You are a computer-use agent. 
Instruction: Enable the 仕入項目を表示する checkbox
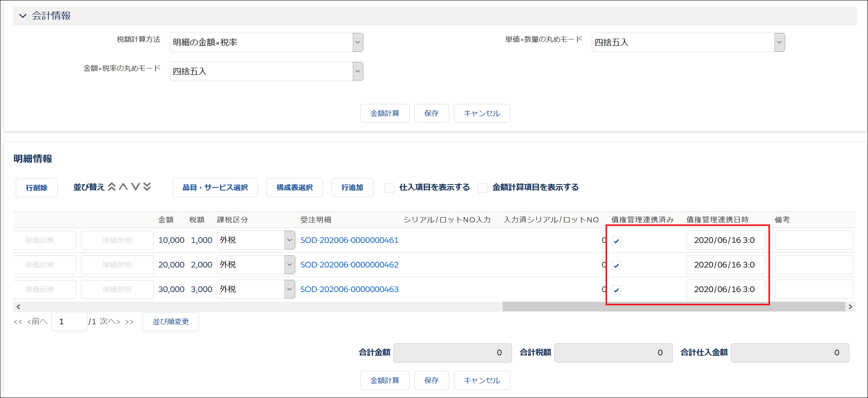pyautogui.click(x=389, y=187)
